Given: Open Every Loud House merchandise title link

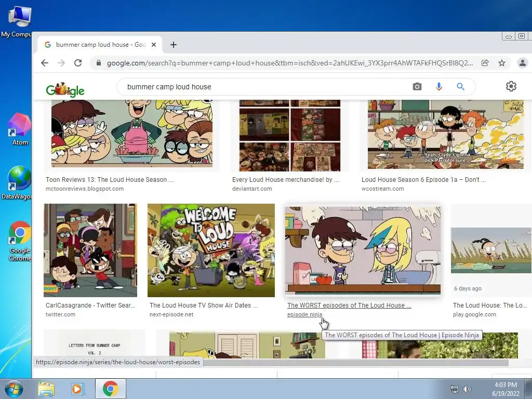Looking at the screenshot, I should click(286, 179).
